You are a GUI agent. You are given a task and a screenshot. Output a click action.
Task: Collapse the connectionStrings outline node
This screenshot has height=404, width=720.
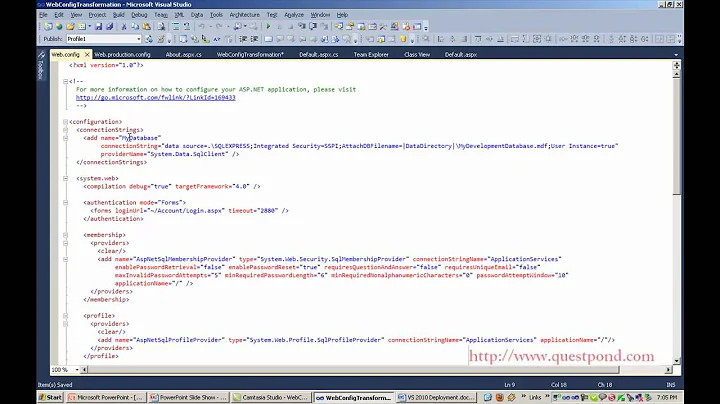(65, 130)
